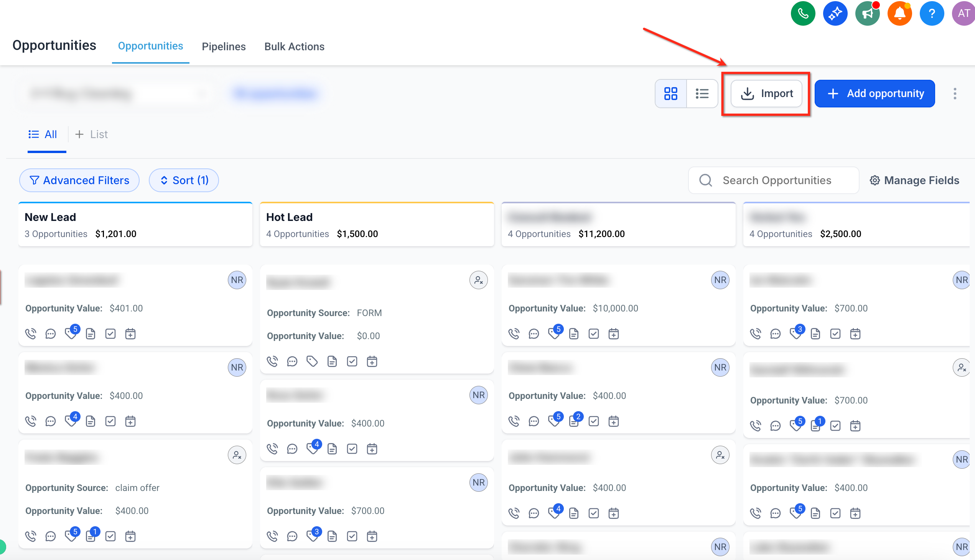Switch to board grid view
The width and height of the screenshot is (975, 560).
670,94
